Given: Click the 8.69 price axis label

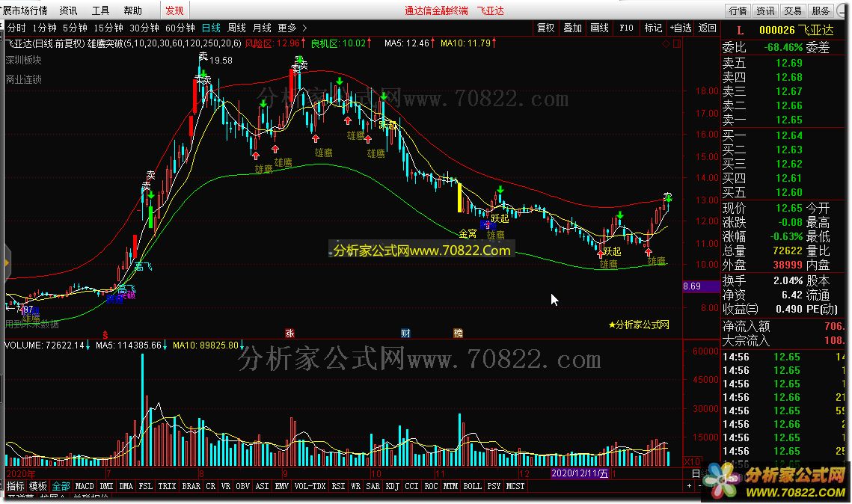Looking at the screenshot, I should (701, 286).
